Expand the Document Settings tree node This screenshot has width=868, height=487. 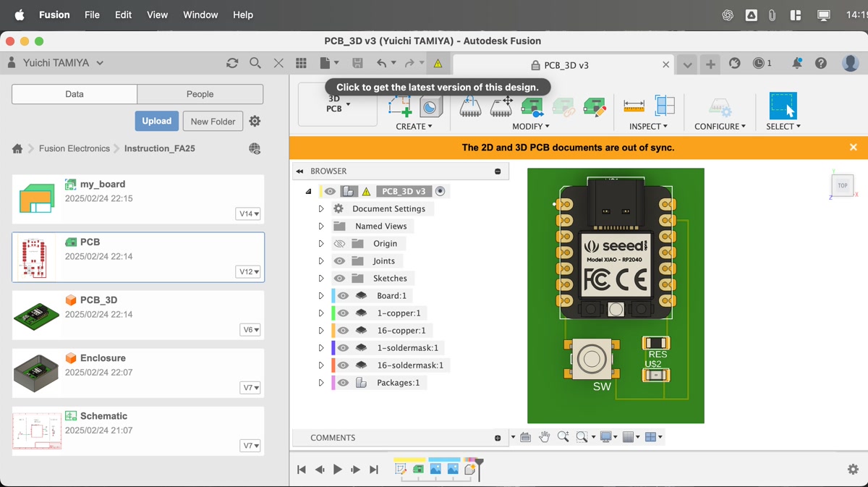tap(321, 209)
